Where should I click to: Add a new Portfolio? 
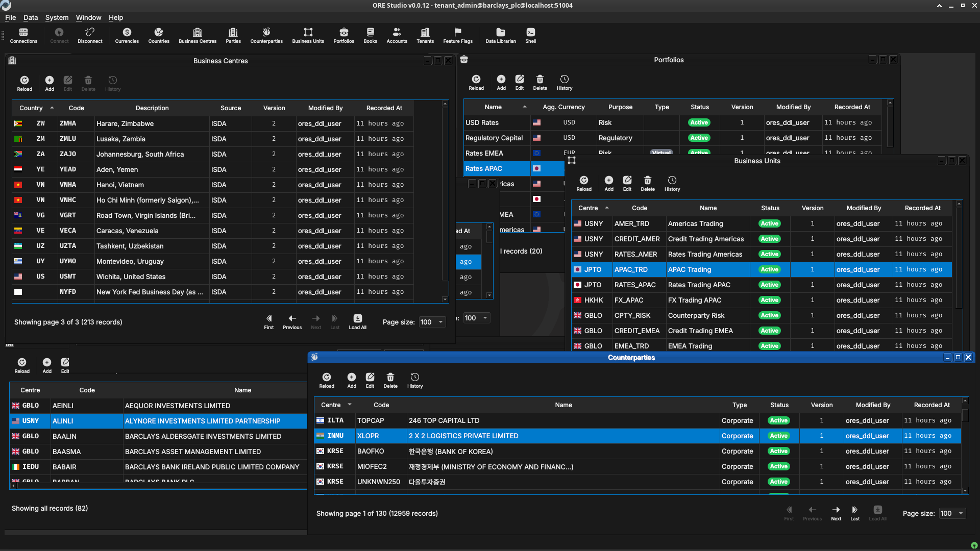coord(501,82)
